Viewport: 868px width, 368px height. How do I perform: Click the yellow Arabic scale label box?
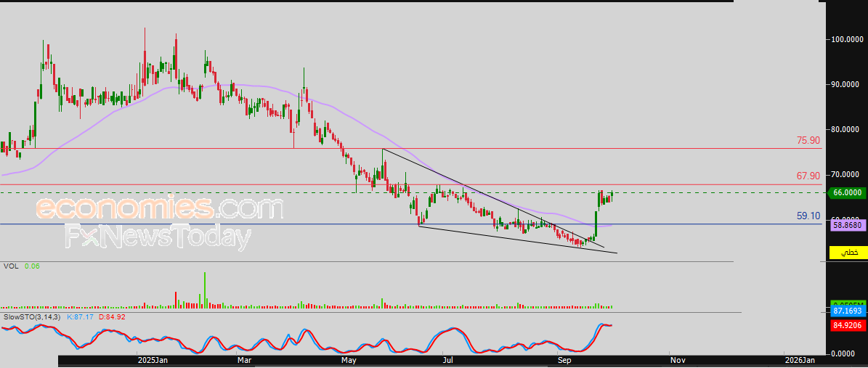(848, 253)
